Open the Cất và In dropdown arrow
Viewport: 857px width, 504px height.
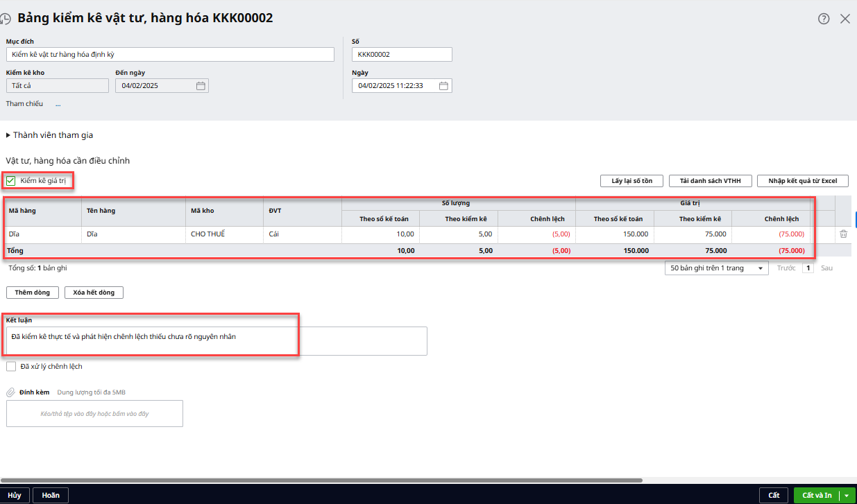[847, 495]
